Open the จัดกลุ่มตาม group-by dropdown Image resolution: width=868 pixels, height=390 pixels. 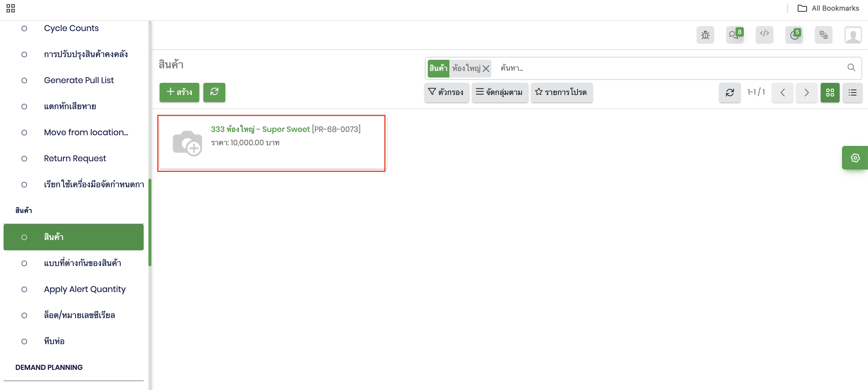499,92
